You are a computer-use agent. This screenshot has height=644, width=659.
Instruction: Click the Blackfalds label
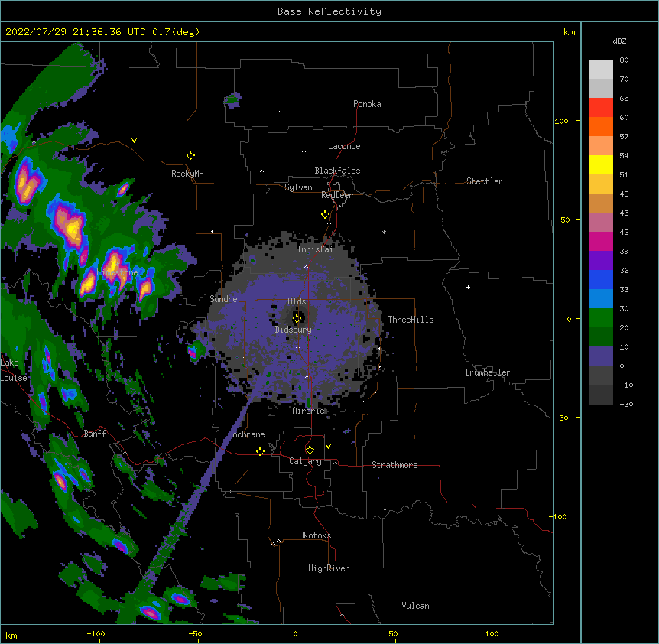[x=337, y=171]
